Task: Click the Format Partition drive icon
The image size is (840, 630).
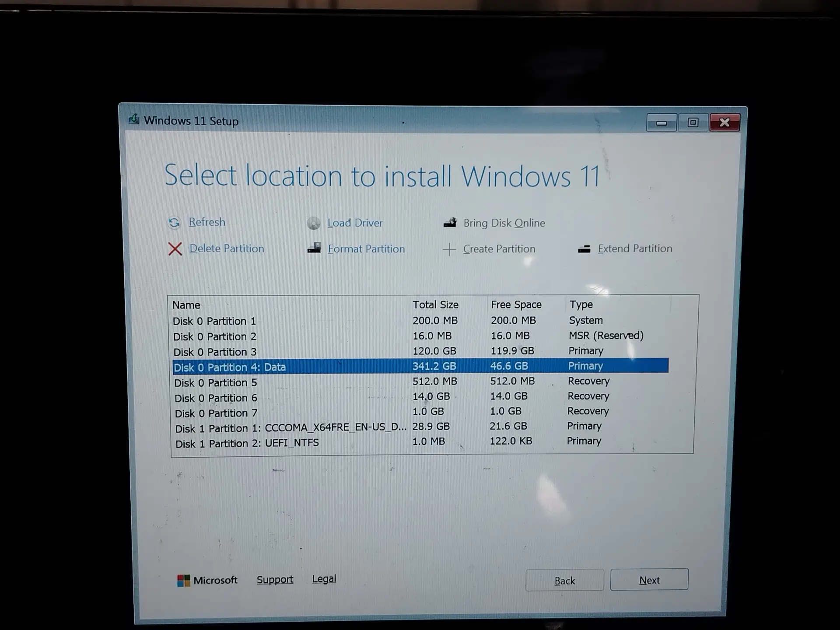Action: 314,248
